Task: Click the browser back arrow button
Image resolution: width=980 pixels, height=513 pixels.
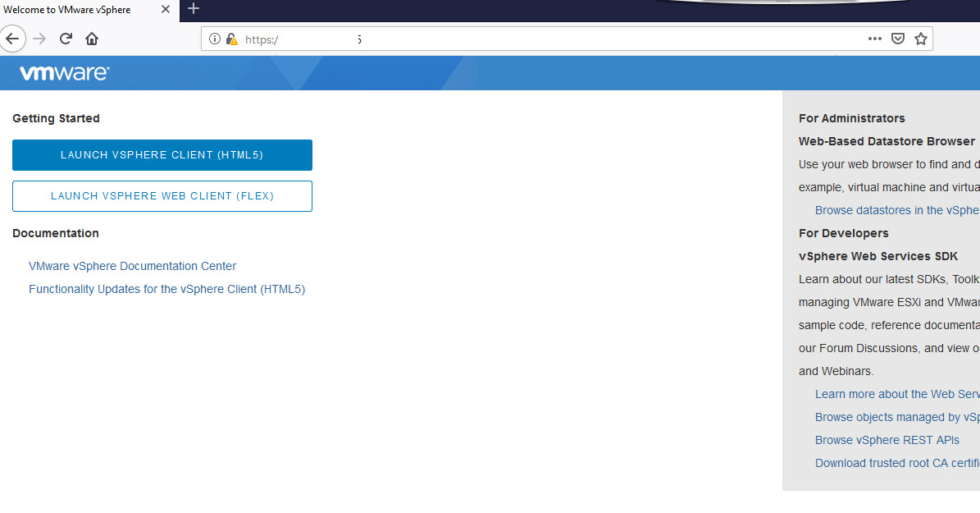Action: coord(12,39)
